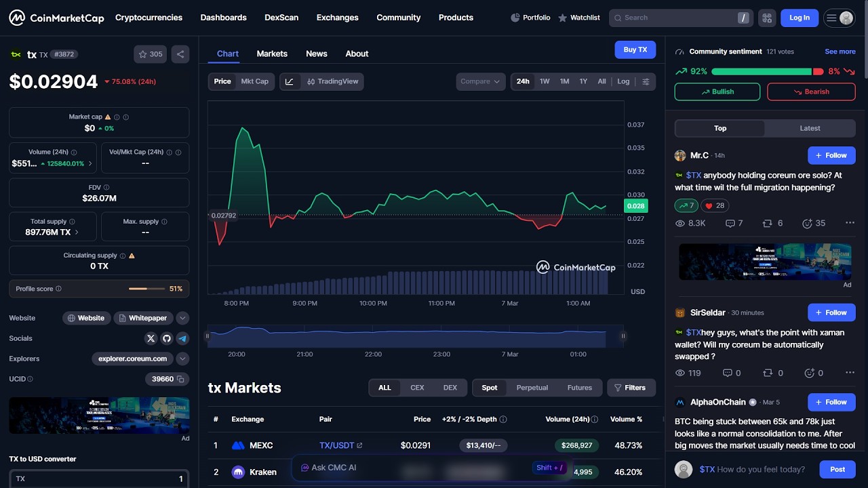Click the CoinMarketCap logo in header
The width and height of the screenshot is (868, 488).
tap(56, 18)
